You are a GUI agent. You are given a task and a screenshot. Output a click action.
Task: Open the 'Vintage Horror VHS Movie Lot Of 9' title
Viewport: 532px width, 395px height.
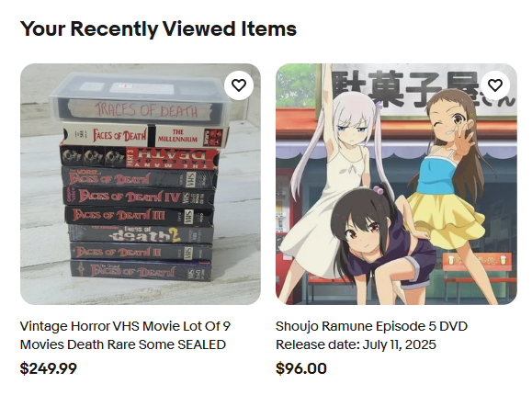pyautogui.click(x=125, y=326)
